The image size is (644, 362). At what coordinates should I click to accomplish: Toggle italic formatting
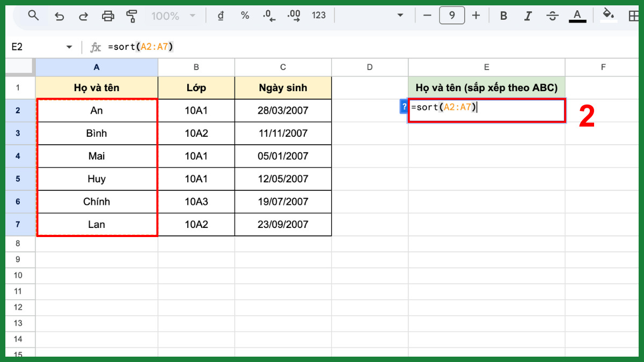tap(528, 16)
